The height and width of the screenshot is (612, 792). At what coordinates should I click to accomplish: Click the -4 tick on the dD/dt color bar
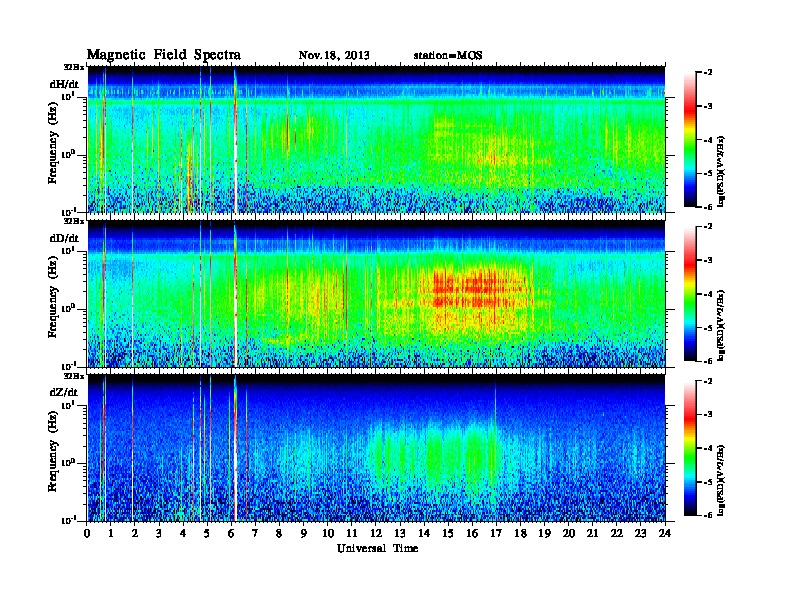[x=707, y=294]
